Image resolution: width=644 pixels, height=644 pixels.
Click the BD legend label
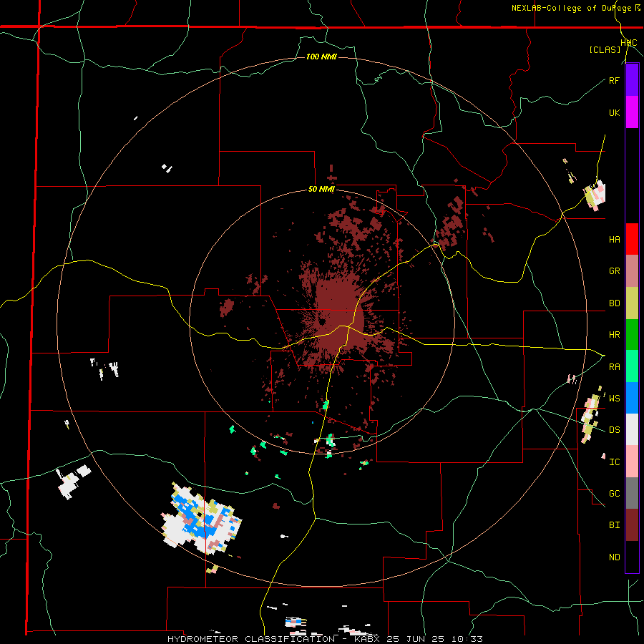click(x=614, y=303)
